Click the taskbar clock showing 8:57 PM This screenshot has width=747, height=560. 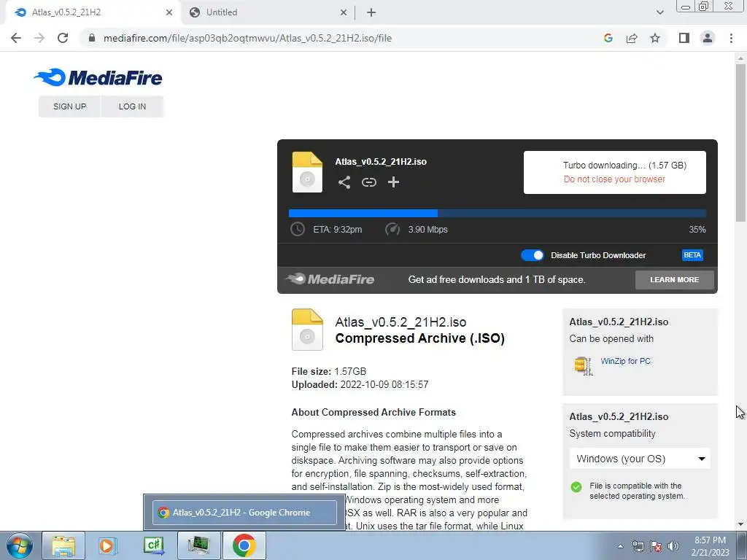(x=710, y=546)
